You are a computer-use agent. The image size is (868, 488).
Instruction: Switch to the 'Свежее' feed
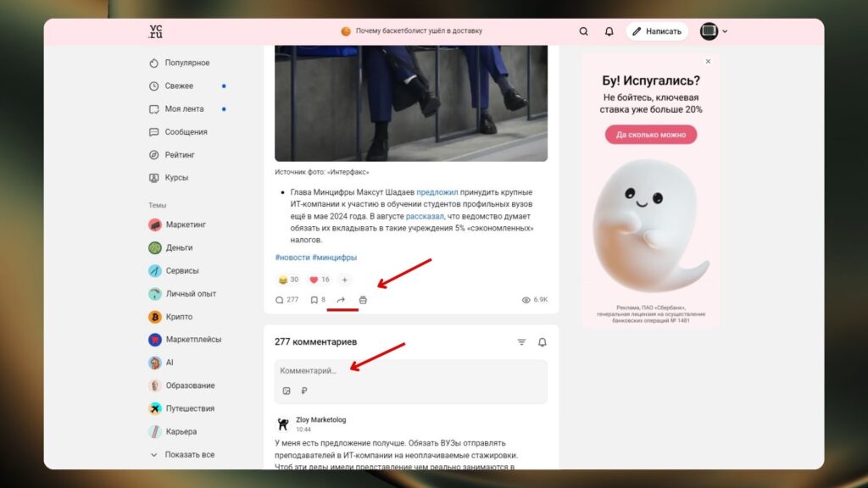pyautogui.click(x=178, y=86)
